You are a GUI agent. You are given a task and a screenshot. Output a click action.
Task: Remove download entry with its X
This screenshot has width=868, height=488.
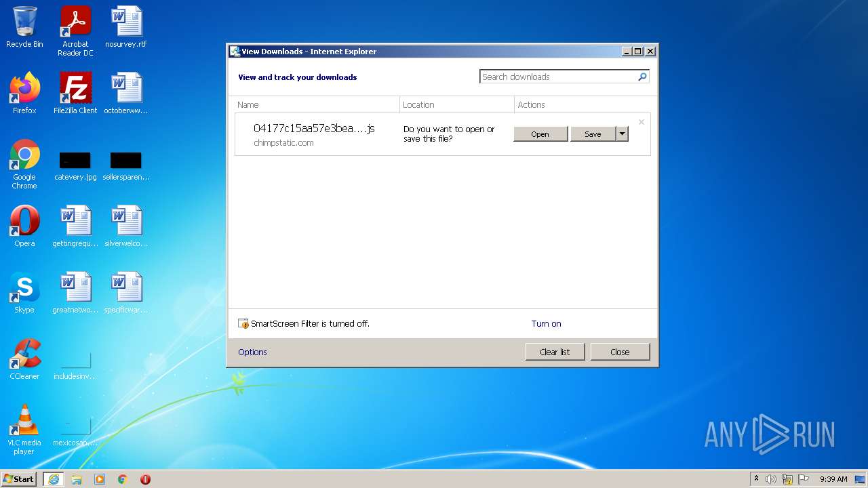642,122
